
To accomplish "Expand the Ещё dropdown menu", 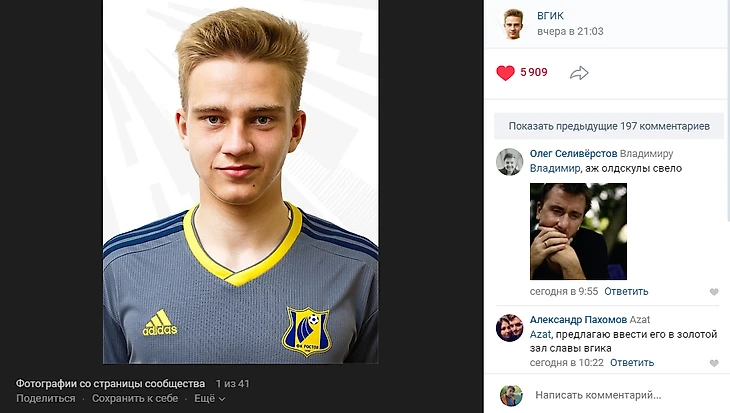I will (x=210, y=399).
